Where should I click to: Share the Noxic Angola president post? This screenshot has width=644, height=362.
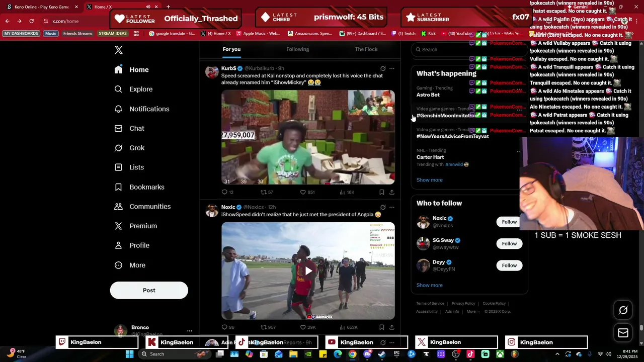(392, 327)
